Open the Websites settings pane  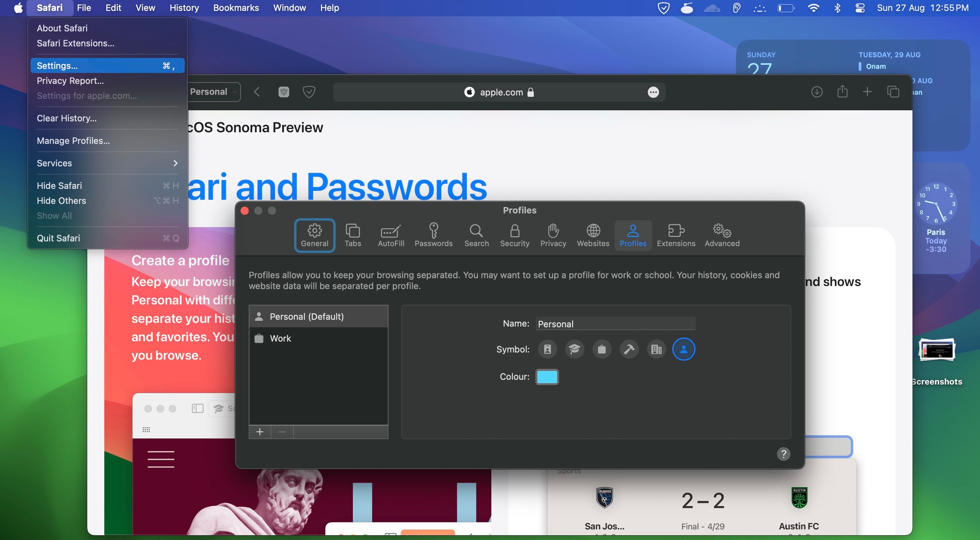click(x=593, y=235)
